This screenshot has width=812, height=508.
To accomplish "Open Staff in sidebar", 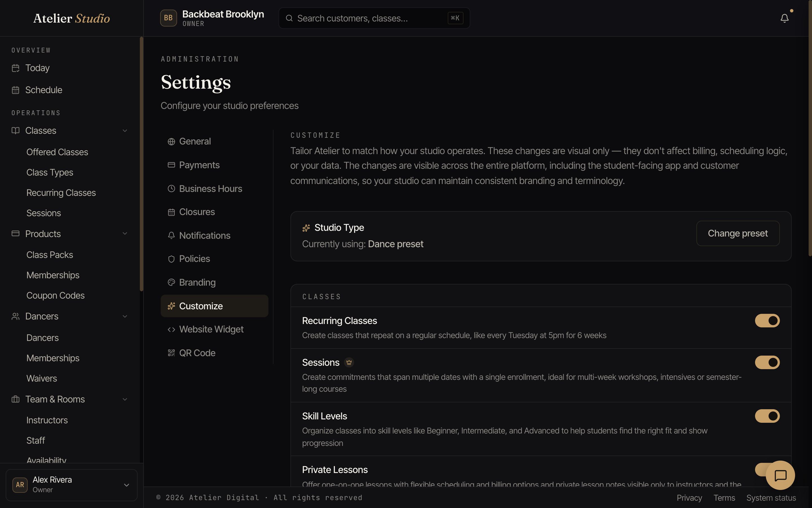I will pyautogui.click(x=36, y=441).
